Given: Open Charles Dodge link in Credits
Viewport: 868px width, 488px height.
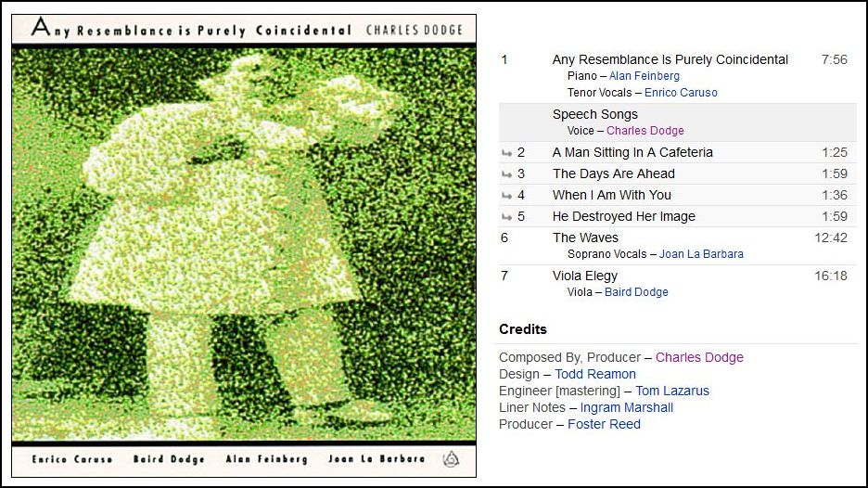Looking at the screenshot, I should click(x=699, y=357).
